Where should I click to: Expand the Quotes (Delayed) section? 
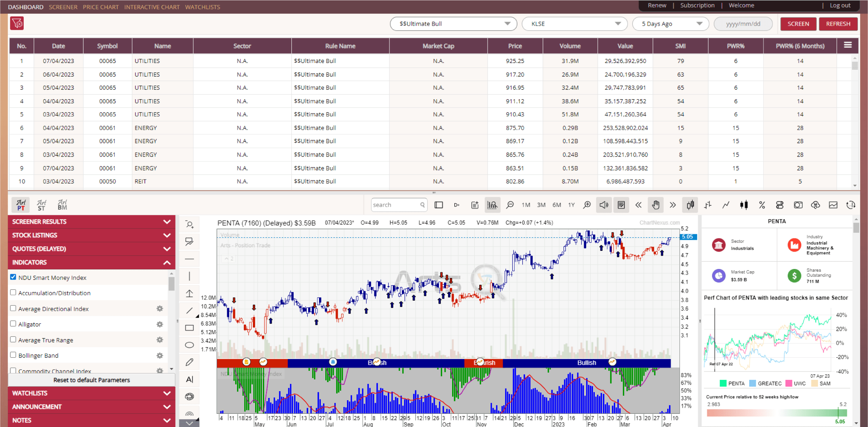tap(91, 249)
